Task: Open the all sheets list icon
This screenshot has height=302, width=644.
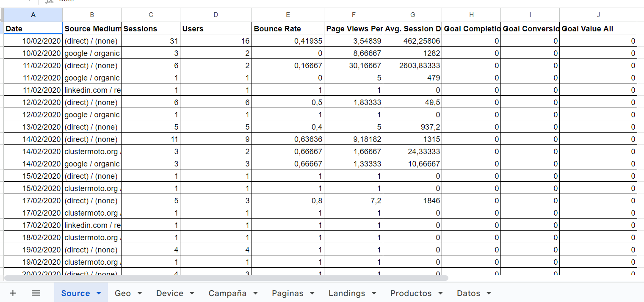Action: coord(36,293)
